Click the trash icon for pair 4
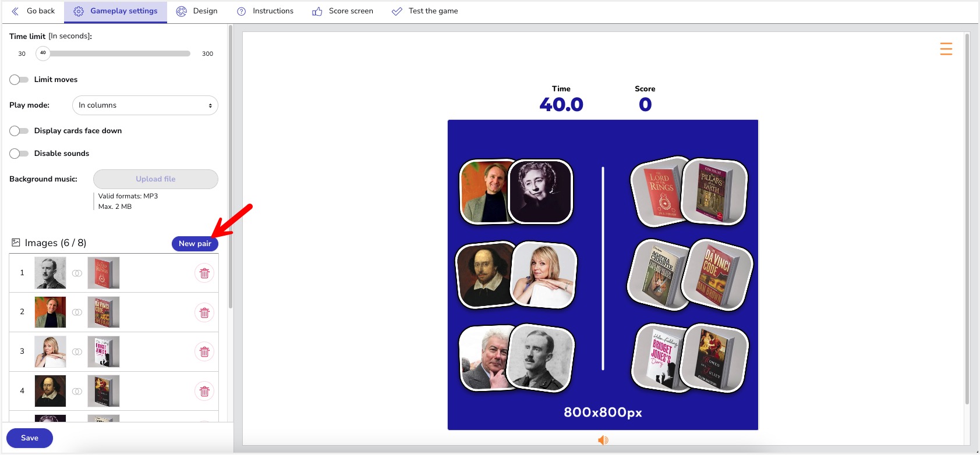Image resolution: width=980 pixels, height=455 pixels. click(204, 391)
